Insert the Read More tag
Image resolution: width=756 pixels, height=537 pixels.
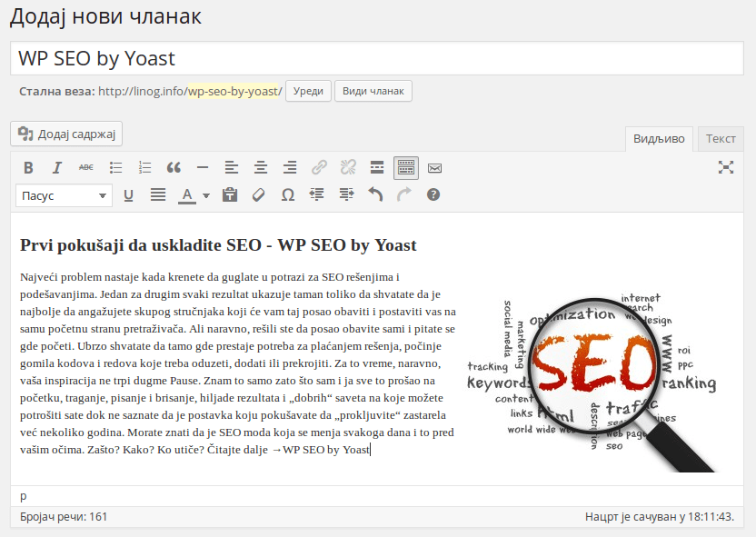pyautogui.click(x=377, y=168)
